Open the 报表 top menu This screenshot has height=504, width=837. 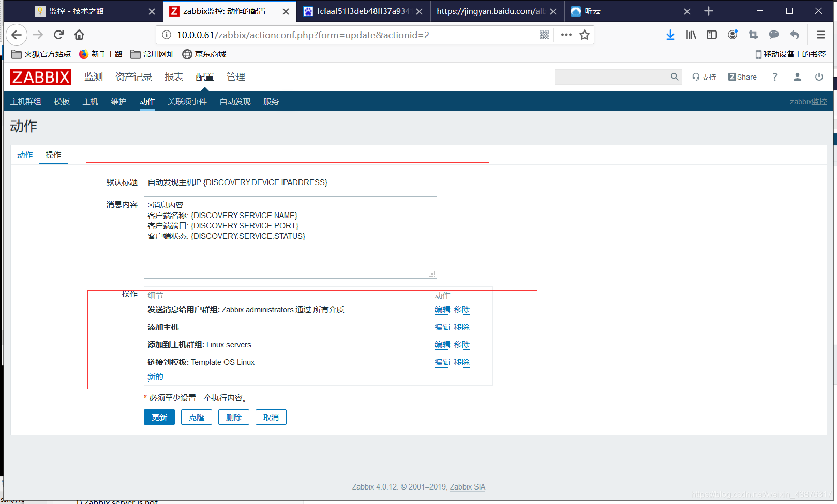coord(174,77)
